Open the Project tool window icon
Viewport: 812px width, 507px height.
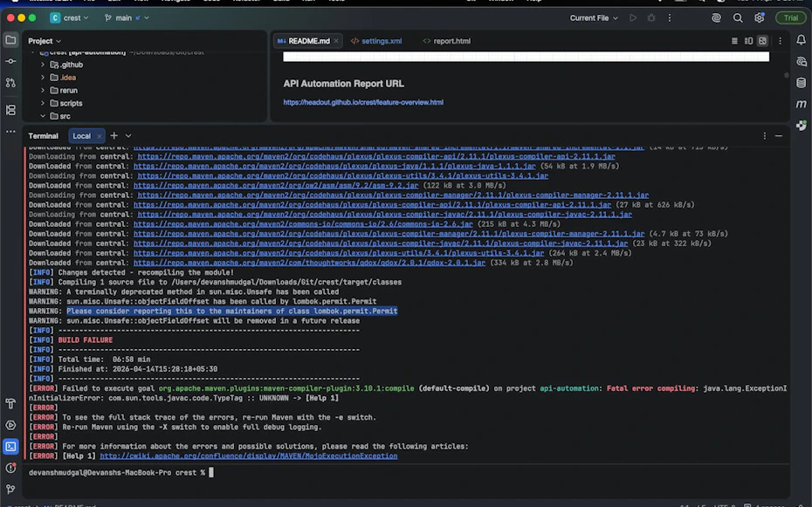(x=10, y=40)
